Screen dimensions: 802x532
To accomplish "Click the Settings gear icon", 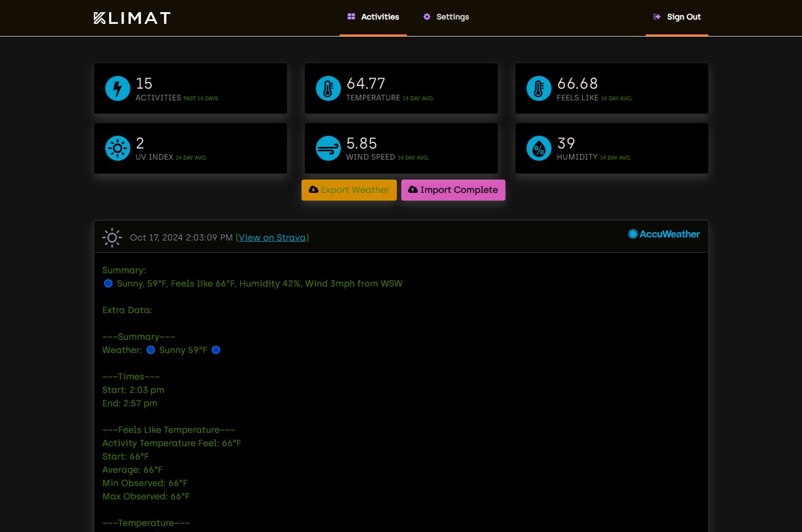I will click(427, 17).
